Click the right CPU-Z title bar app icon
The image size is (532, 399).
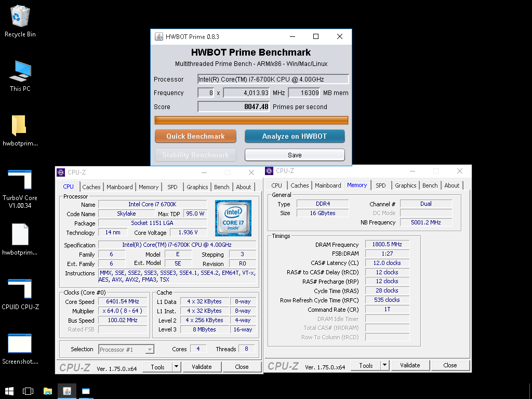click(x=269, y=170)
